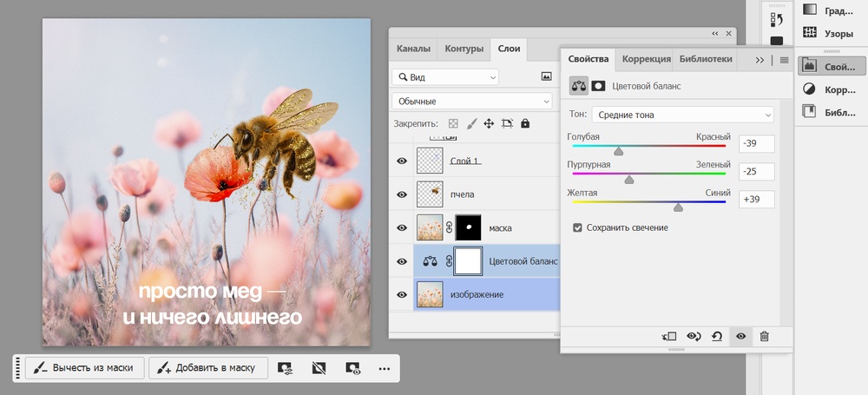Open the 'Тон' dropdown with 'Средние тона'

click(x=682, y=115)
